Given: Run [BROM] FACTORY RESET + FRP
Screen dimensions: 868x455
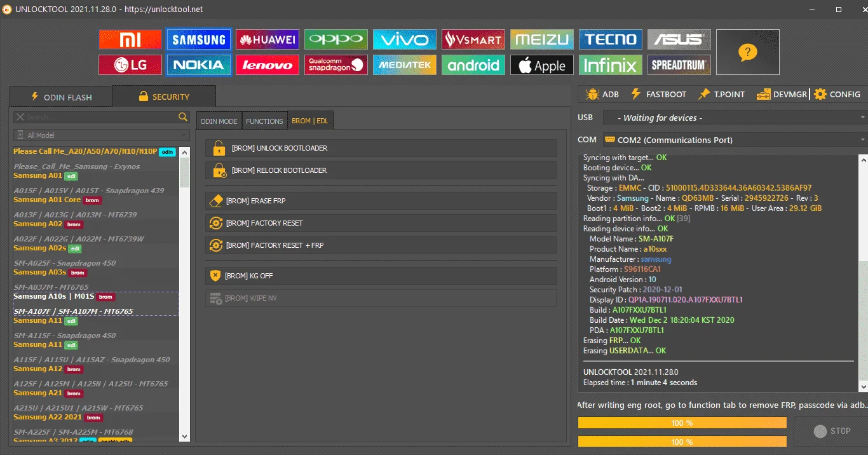Looking at the screenshot, I should (381, 245).
